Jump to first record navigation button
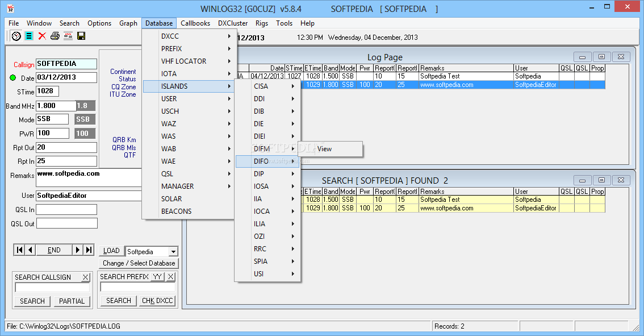The height and width of the screenshot is (336, 644). click(x=19, y=250)
